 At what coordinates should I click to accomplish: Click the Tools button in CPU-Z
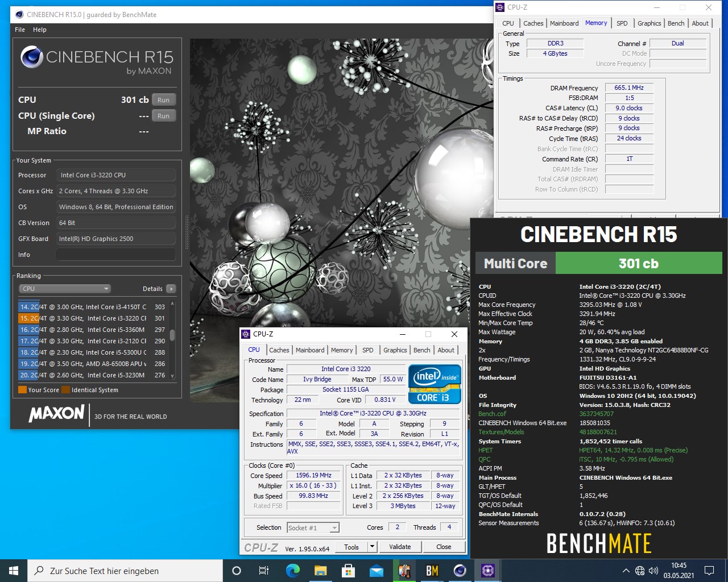(x=351, y=547)
